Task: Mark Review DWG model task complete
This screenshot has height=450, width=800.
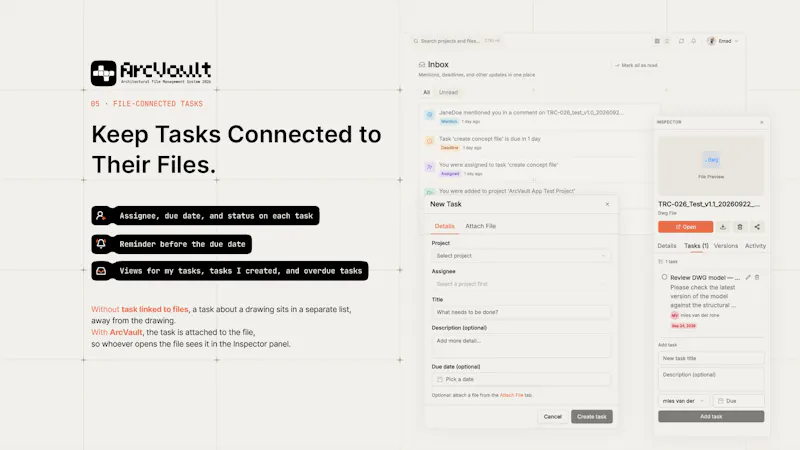Action: 664,277
